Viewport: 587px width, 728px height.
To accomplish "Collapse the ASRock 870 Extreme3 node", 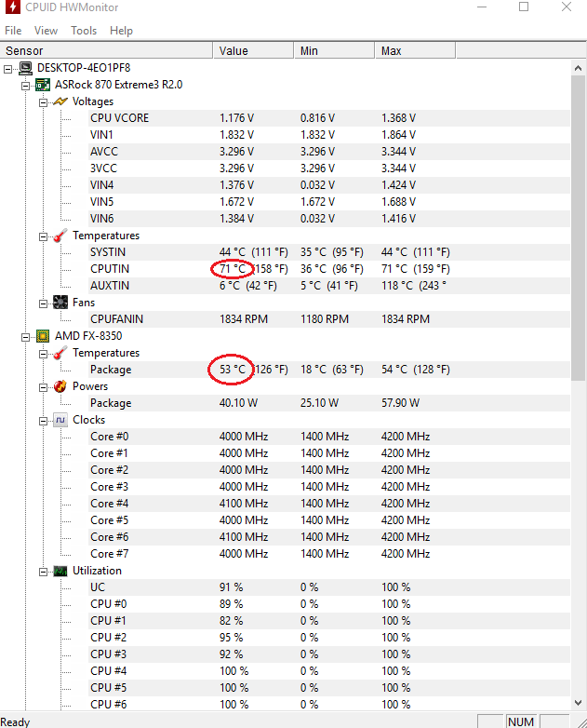I will click(x=25, y=86).
